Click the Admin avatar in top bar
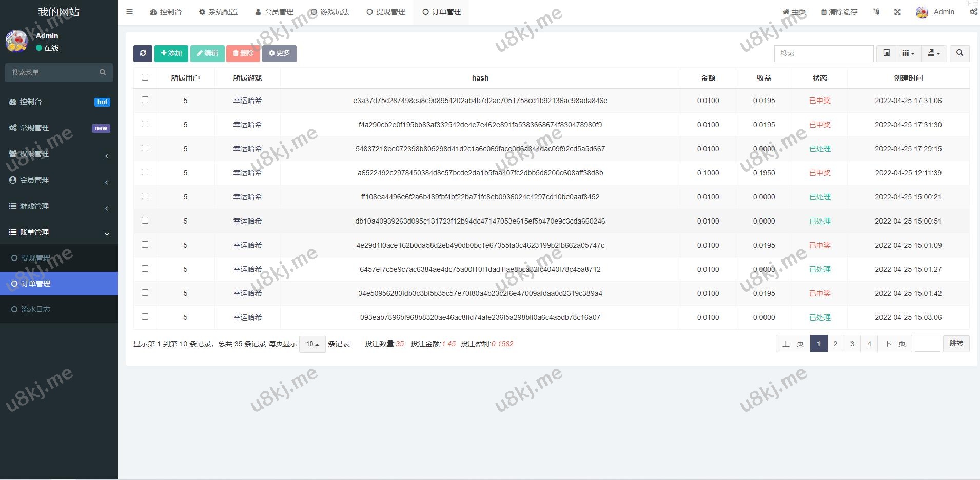 coord(922,12)
